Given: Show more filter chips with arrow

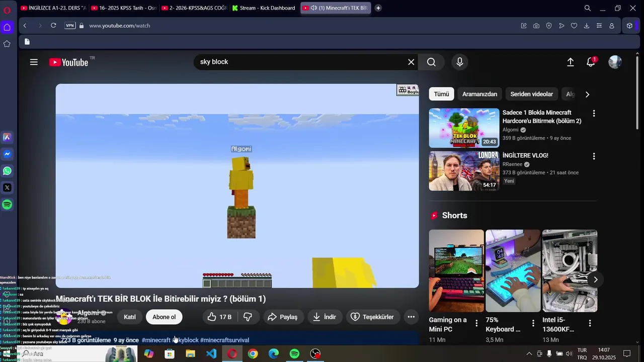Looking at the screenshot, I should [587, 94].
